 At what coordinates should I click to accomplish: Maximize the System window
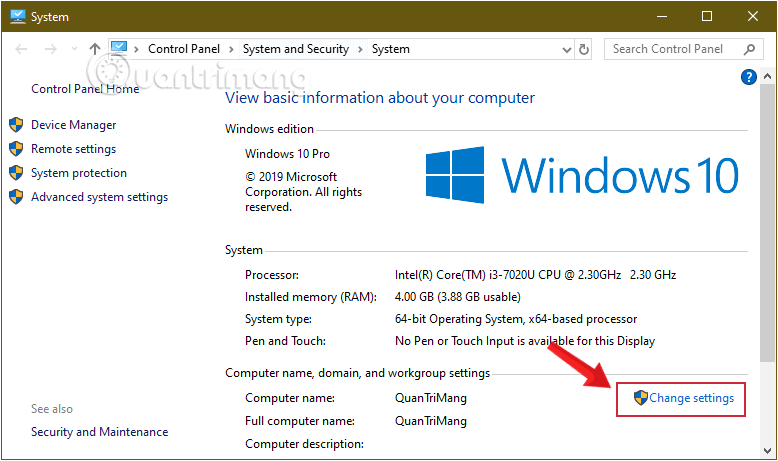(x=707, y=16)
